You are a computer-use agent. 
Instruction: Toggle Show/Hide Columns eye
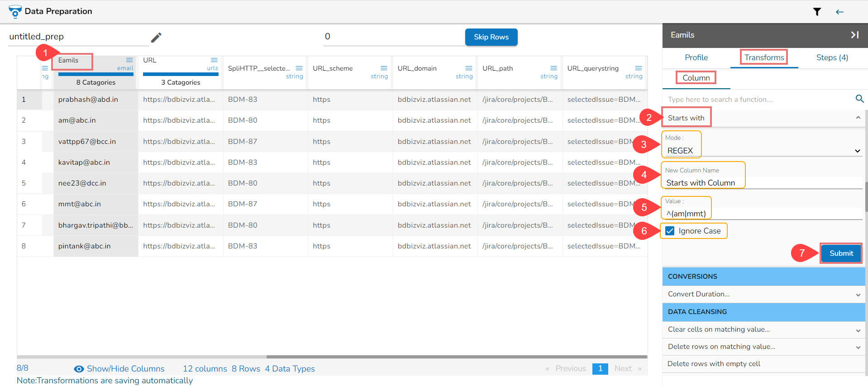[x=79, y=369]
